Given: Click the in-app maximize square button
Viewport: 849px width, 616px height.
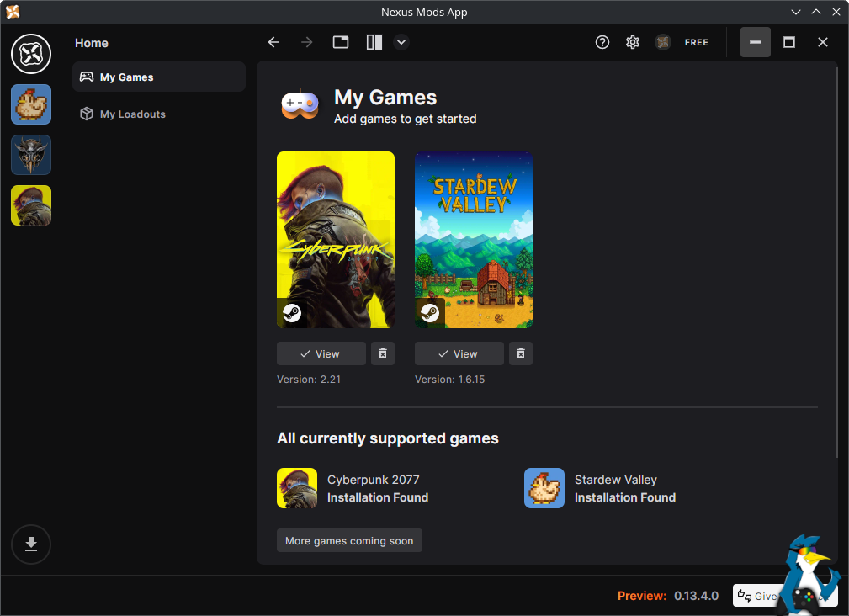Looking at the screenshot, I should pos(789,42).
